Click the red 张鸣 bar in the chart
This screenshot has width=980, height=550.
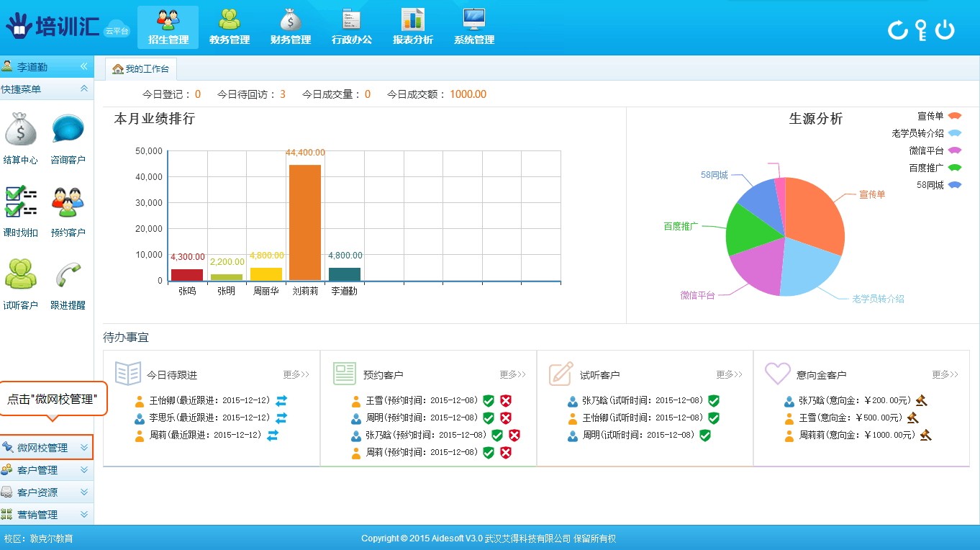[x=187, y=275]
